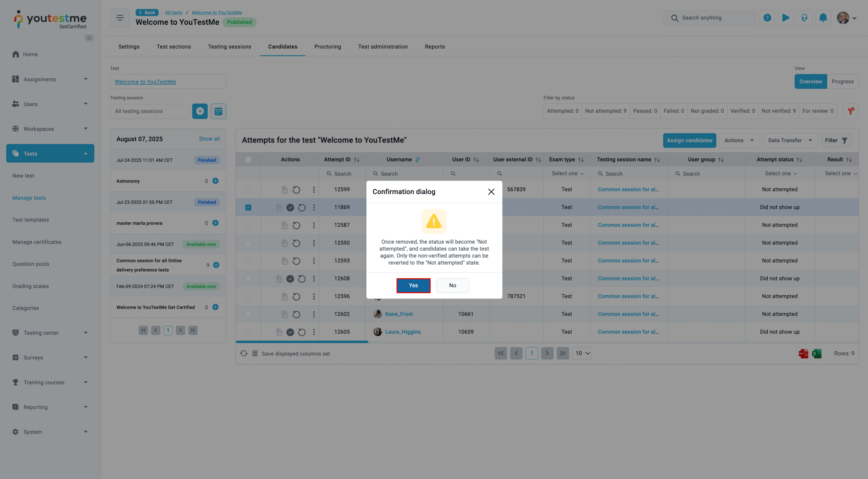Clear filters with the red funnel icon

tap(850, 111)
